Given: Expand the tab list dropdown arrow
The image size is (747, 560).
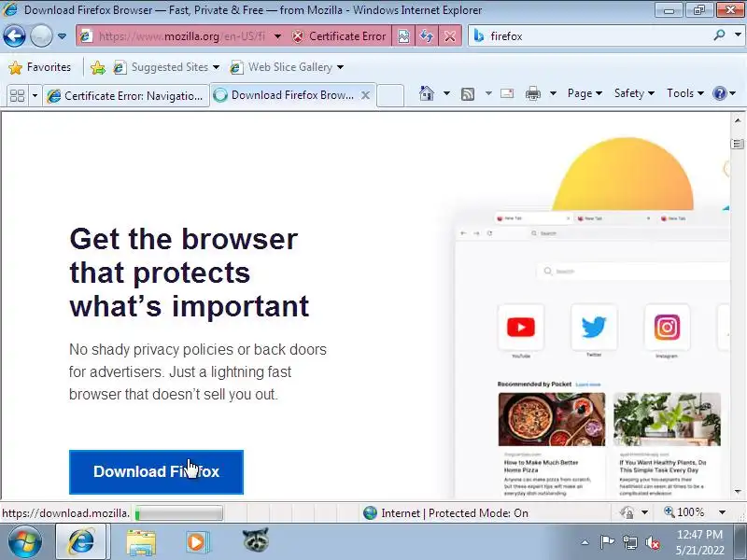Looking at the screenshot, I should pos(35,95).
